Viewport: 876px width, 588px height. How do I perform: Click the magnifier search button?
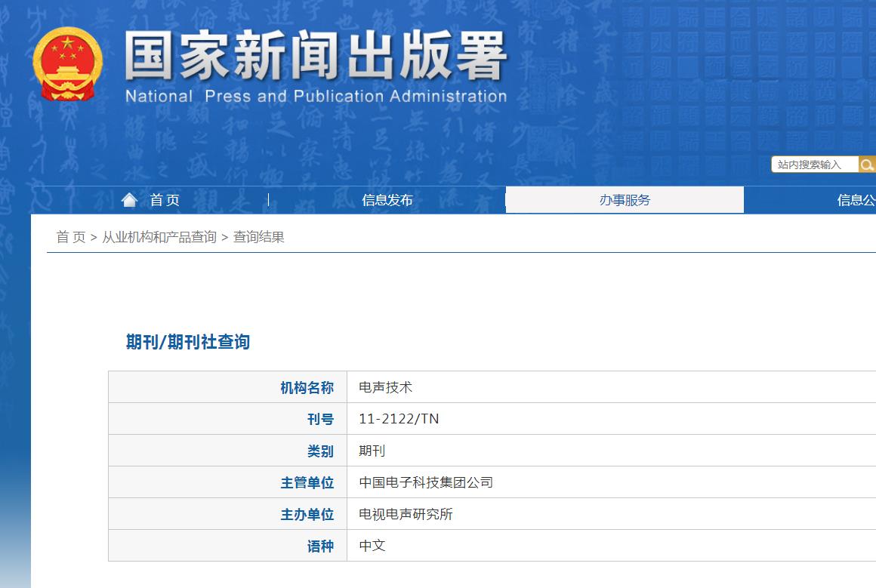pos(867,165)
